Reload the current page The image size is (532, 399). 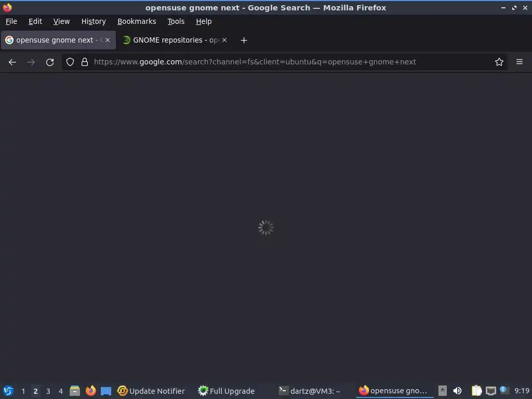[x=50, y=62]
